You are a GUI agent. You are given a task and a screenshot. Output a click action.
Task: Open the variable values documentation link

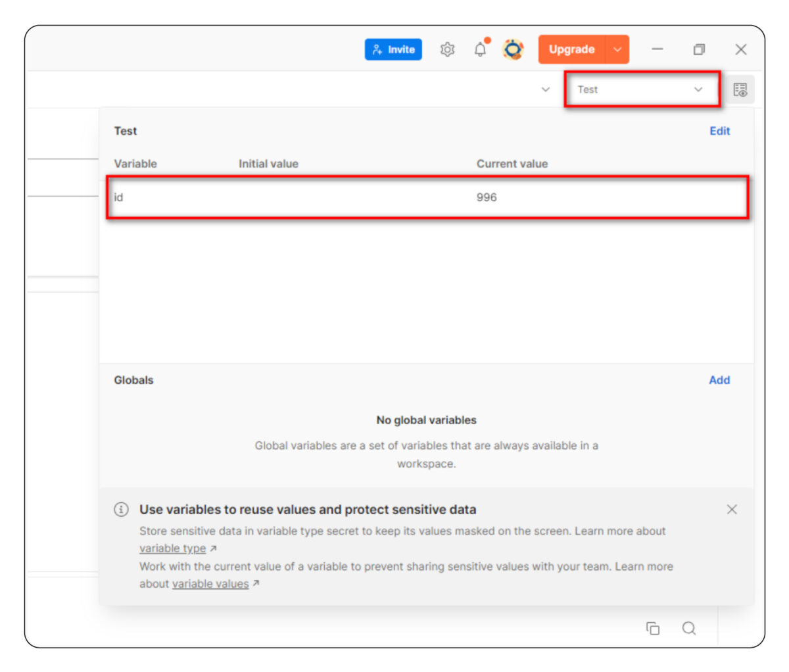coord(210,583)
